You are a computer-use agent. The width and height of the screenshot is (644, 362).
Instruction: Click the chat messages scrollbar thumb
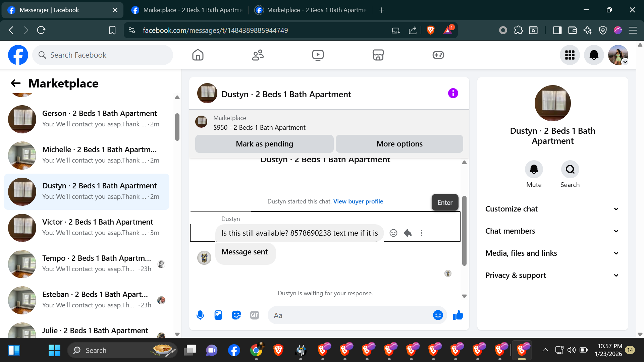(x=464, y=231)
